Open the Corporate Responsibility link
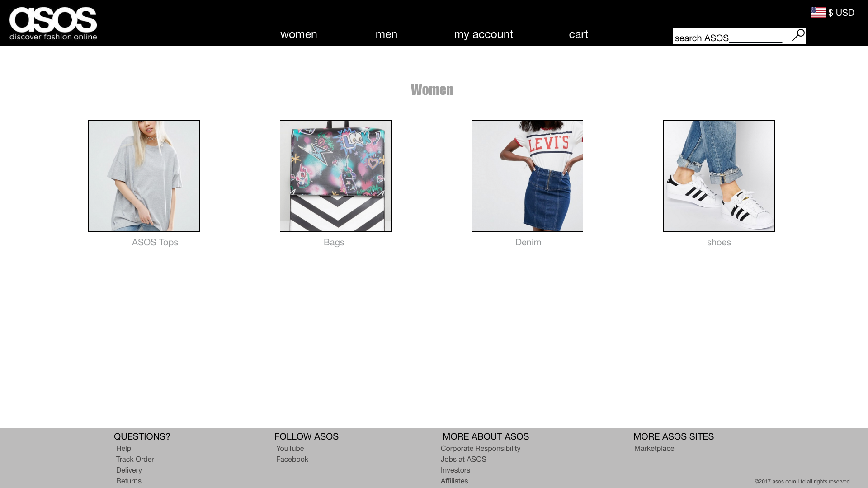 [481, 448]
